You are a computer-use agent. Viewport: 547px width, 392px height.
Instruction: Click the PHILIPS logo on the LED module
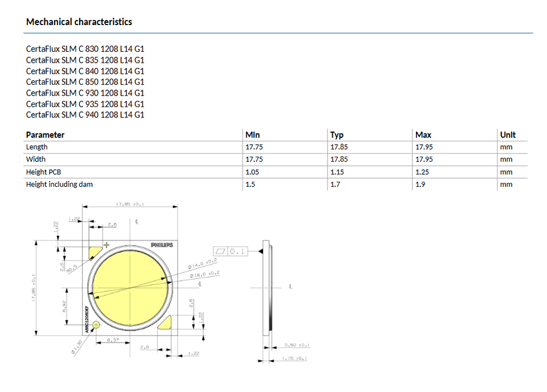tap(162, 245)
